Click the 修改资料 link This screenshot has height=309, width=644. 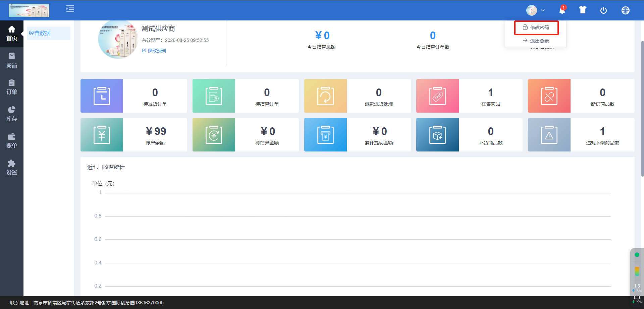[154, 51]
